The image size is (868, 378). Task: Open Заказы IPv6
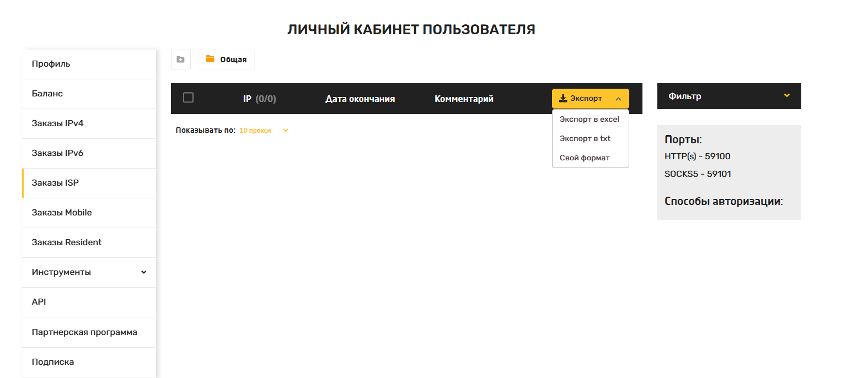point(89,153)
